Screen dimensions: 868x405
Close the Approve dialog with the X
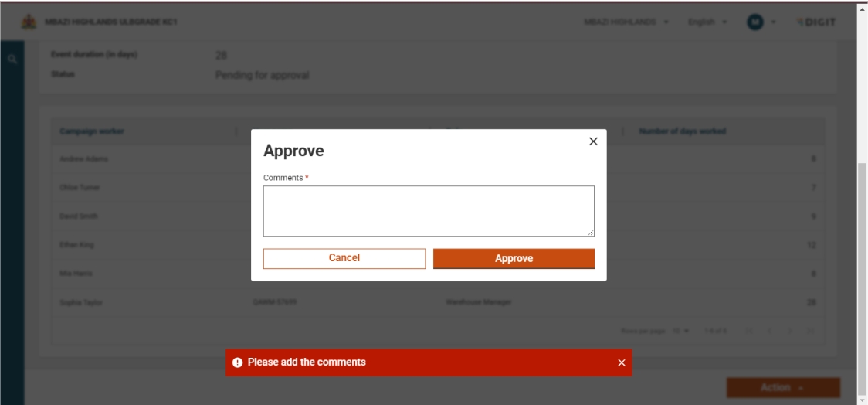pos(593,141)
